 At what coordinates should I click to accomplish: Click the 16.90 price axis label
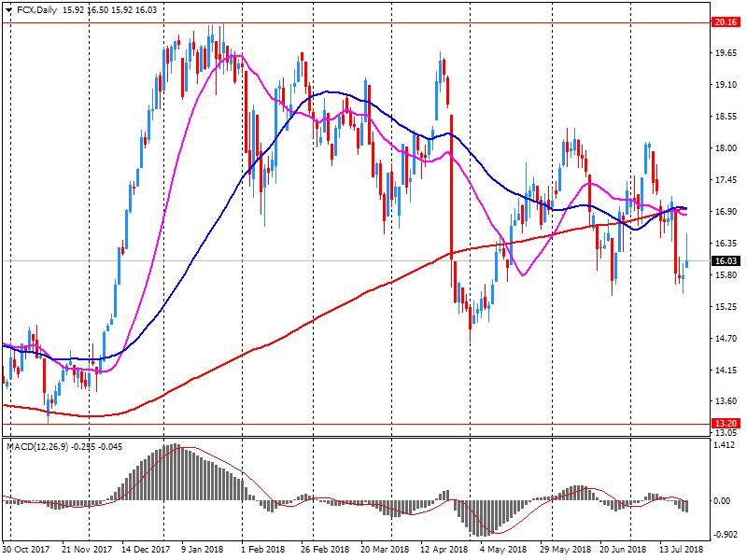[x=726, y=212]
